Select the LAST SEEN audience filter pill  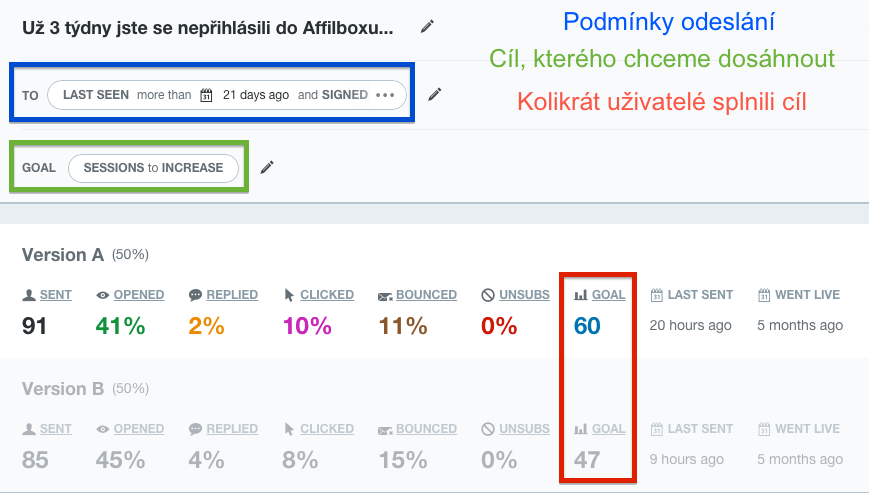coord(227,95)
